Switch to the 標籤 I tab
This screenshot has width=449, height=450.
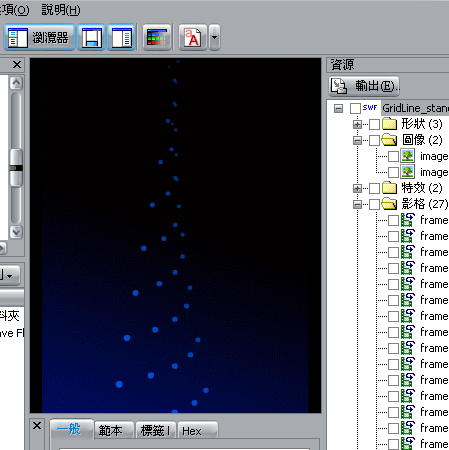coord(156,430)
